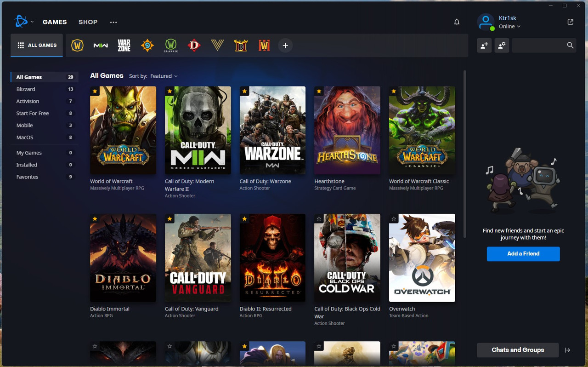The image size is (588, 367).
Task: Expand the Battle.net logo dropdown arrow
Action: (32, 22)
